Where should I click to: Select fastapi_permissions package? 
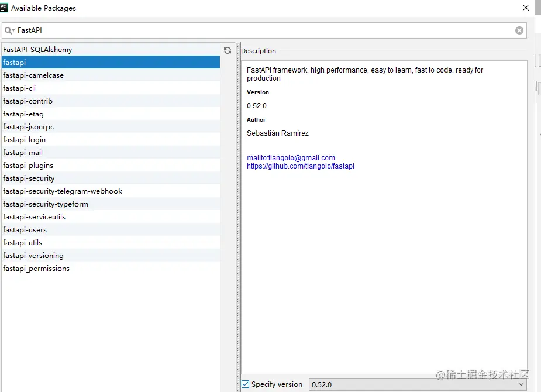111,268
